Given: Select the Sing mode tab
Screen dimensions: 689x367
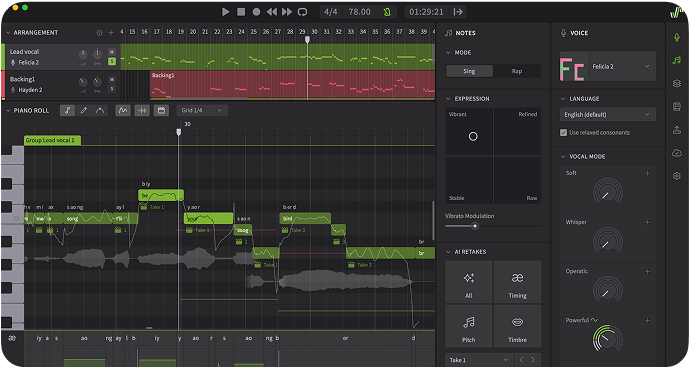Looking at the screenshot, I should pos(469,71).
